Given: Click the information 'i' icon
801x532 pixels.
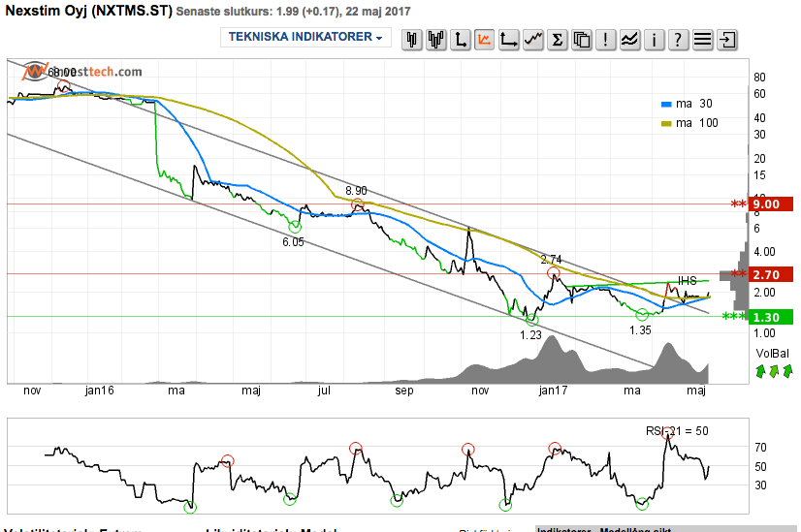Looking at the screenshot, I should pyautogui.click(x=654, y=40).
